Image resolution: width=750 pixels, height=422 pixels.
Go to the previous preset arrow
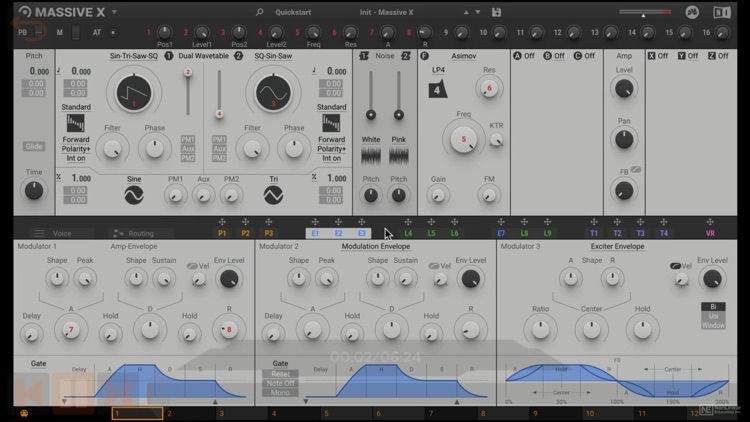pyautogui.click(x=466, y=12)
